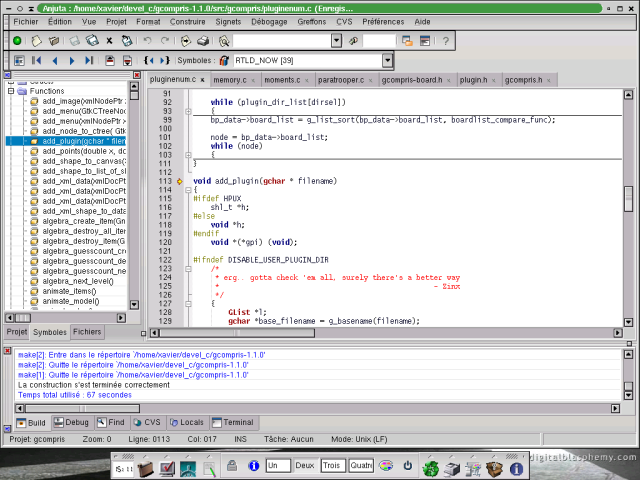Open the Debug tab in message pane
Image resolution: width=640 pixels, height=480 pixels.
72,423
